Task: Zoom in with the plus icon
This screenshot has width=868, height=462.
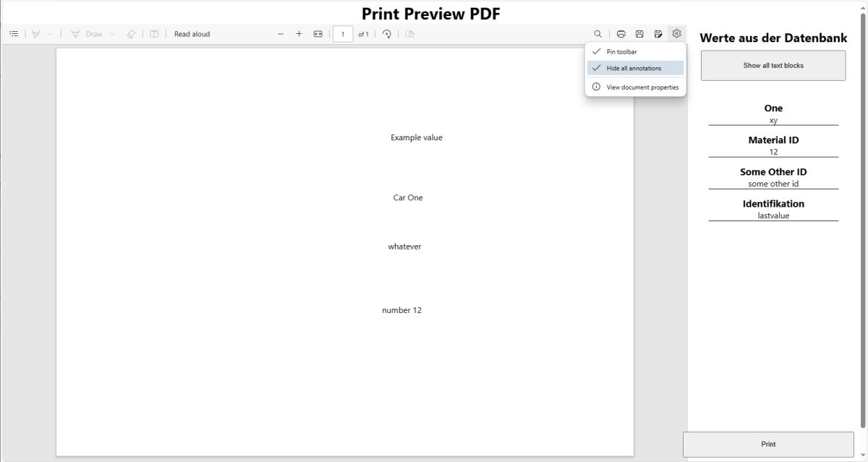Action: [x=299, y=34]
